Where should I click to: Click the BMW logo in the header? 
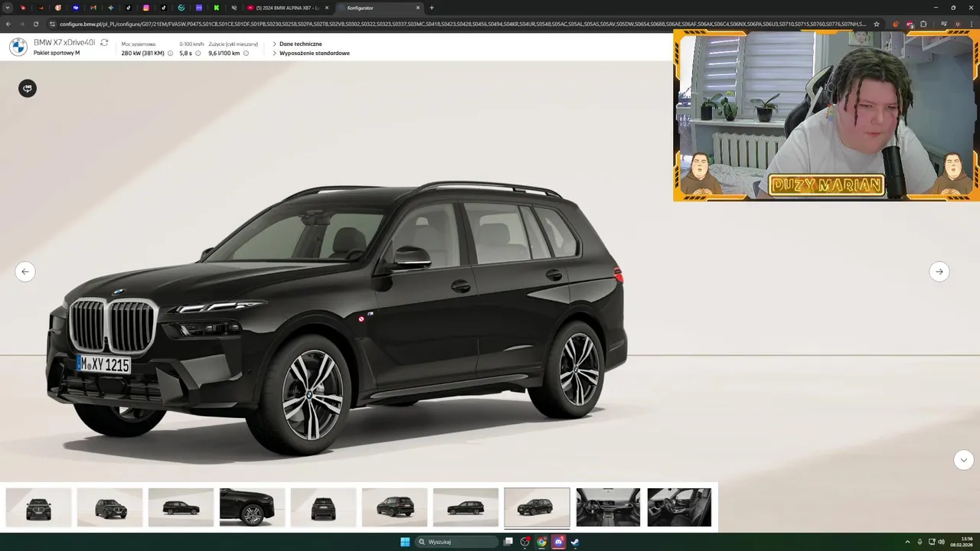click(18, 47)
